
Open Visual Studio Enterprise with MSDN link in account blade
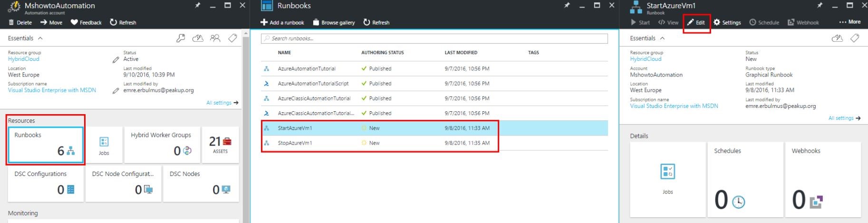click(x=52, y=90)
